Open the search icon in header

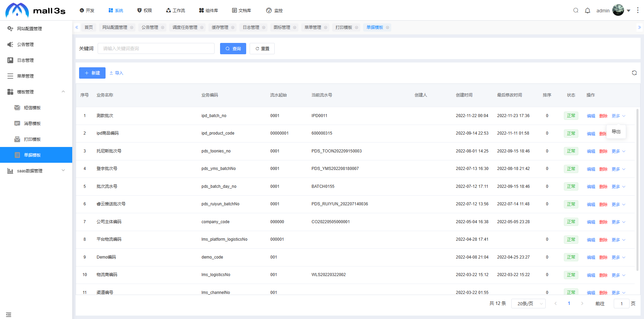point(576,10)
